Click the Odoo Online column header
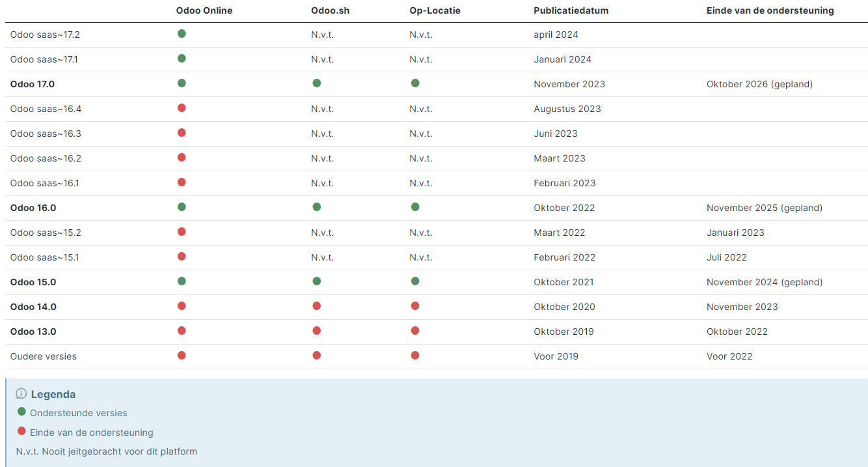868x467 pixels. tap(204, 10)
